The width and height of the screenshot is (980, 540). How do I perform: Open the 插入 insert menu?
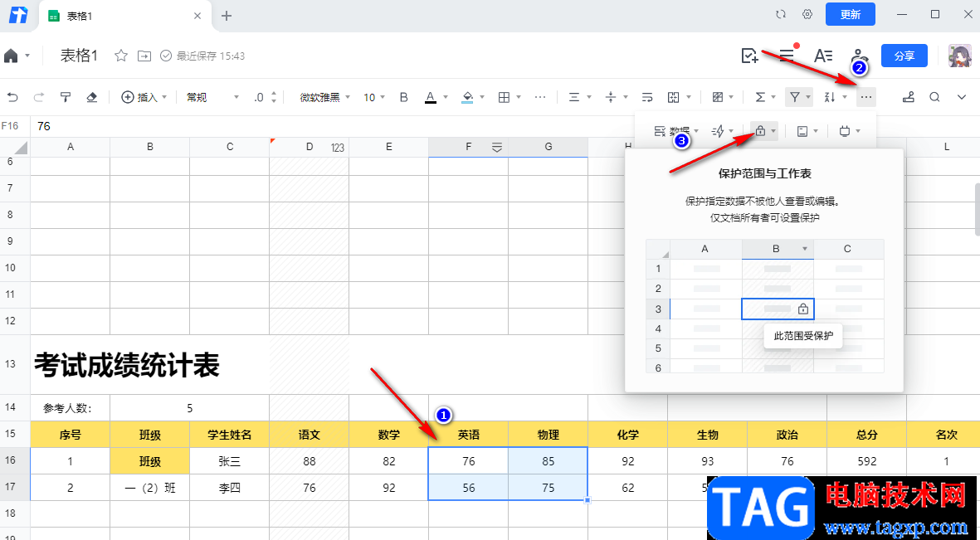[144, 97]
